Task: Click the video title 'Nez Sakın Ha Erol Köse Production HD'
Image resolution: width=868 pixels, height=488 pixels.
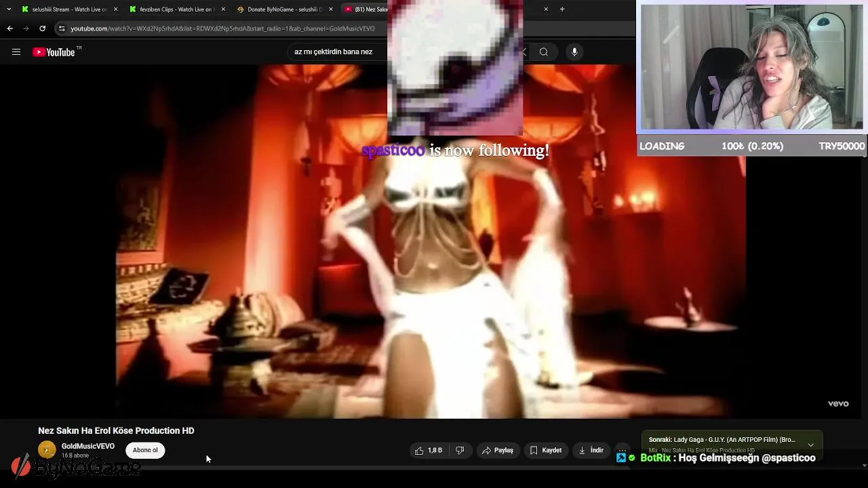Action: click(x=116, y=430)
